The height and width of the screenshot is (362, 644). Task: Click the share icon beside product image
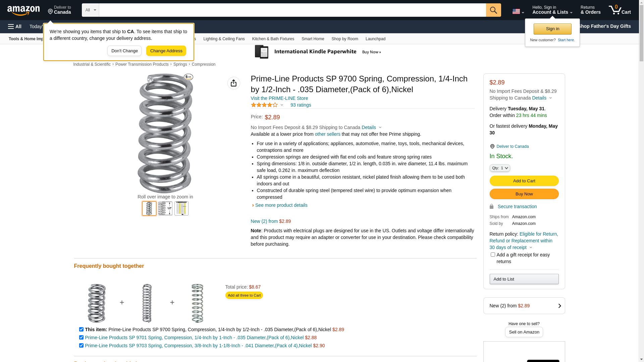point(234,83)
